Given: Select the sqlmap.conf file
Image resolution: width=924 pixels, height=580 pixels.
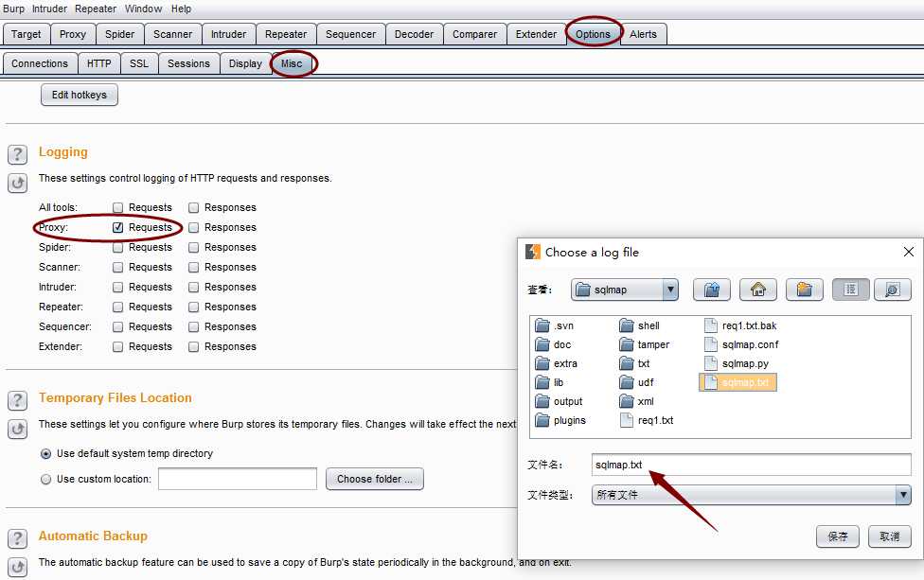Looking at the screenshot, I should (742, 344).
